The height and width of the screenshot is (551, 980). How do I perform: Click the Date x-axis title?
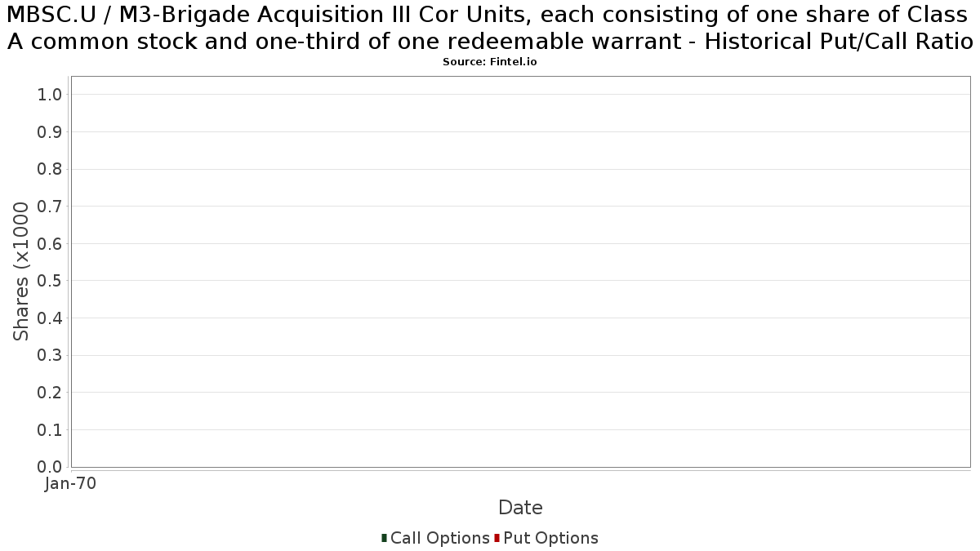coord(520,508)
